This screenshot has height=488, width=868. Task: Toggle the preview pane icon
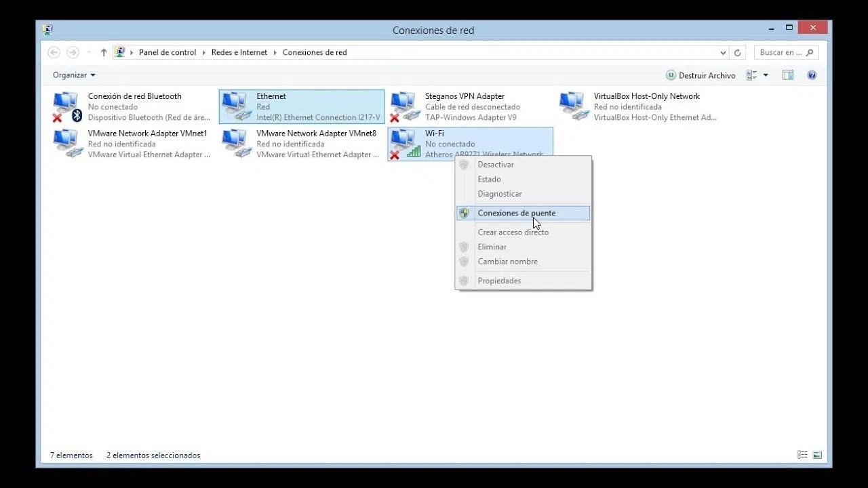point(788,75)
